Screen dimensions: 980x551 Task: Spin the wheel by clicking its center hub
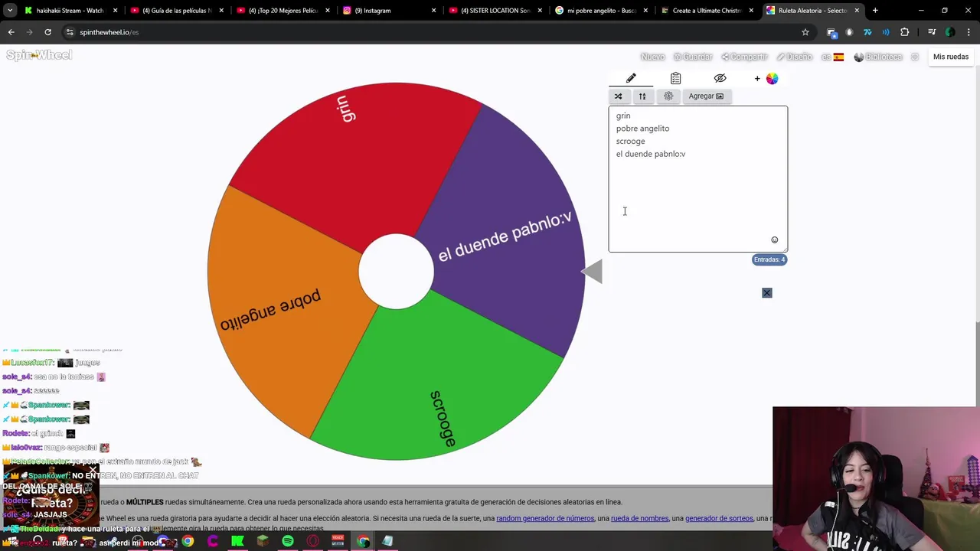click(396, 272)
